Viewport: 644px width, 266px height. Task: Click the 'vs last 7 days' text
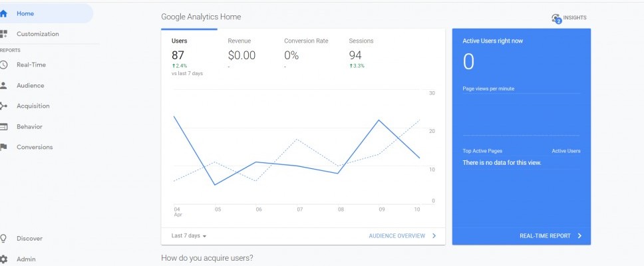(188, 73)
